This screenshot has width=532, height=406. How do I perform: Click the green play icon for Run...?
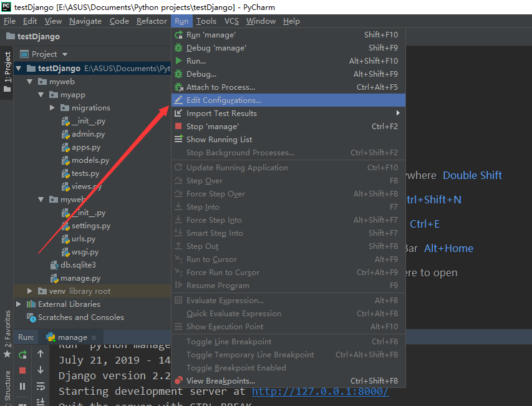pyautogui.click(x=178, y=61)
